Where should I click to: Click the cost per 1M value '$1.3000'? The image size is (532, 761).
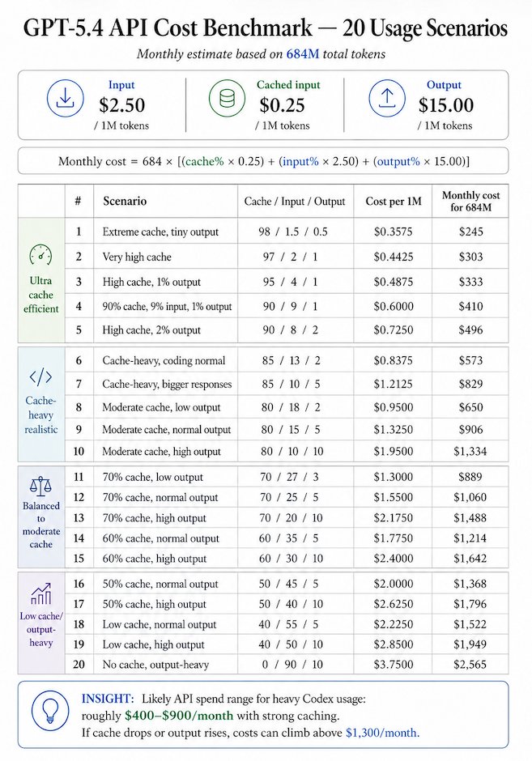point(394,477)
